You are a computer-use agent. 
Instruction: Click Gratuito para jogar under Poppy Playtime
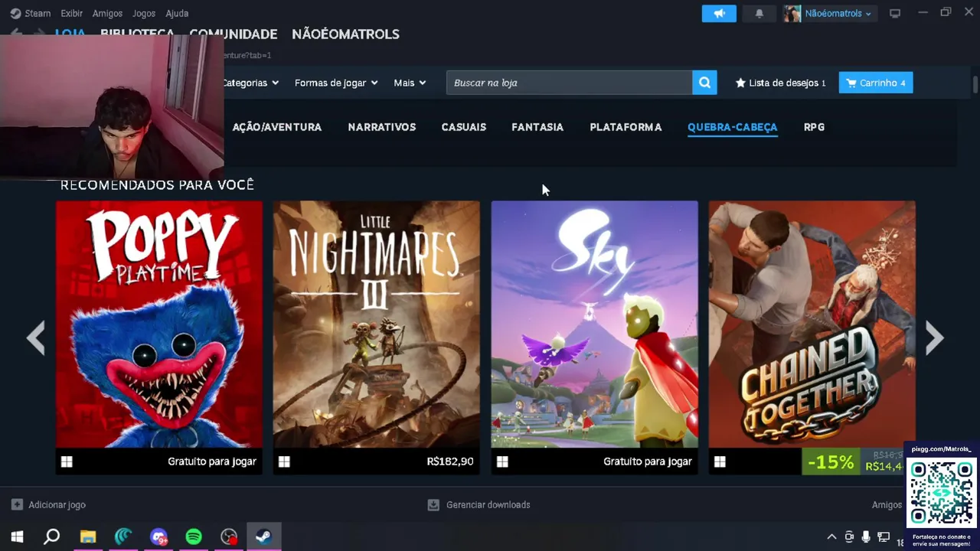(212, 461)
